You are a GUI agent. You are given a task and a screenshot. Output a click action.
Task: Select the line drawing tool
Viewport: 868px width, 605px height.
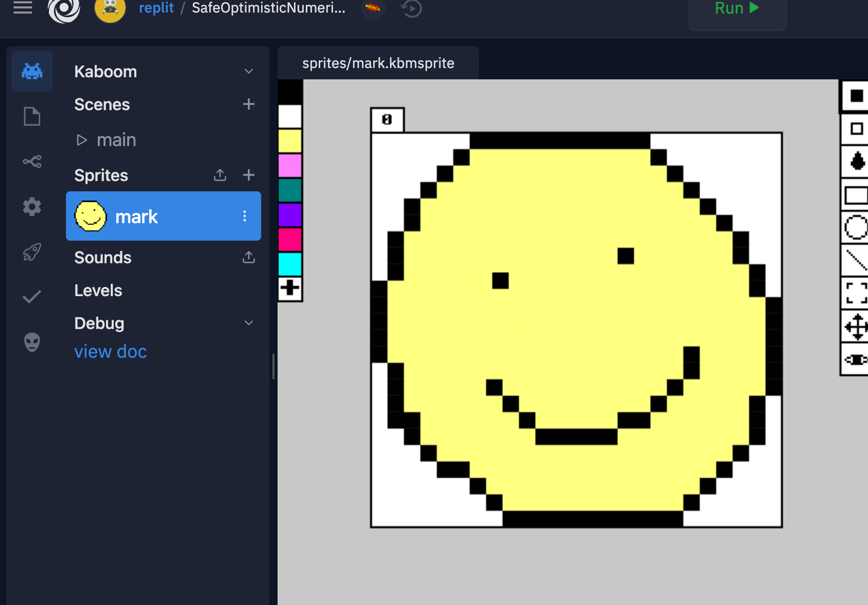pyautogui.click(x=856, y=260)
